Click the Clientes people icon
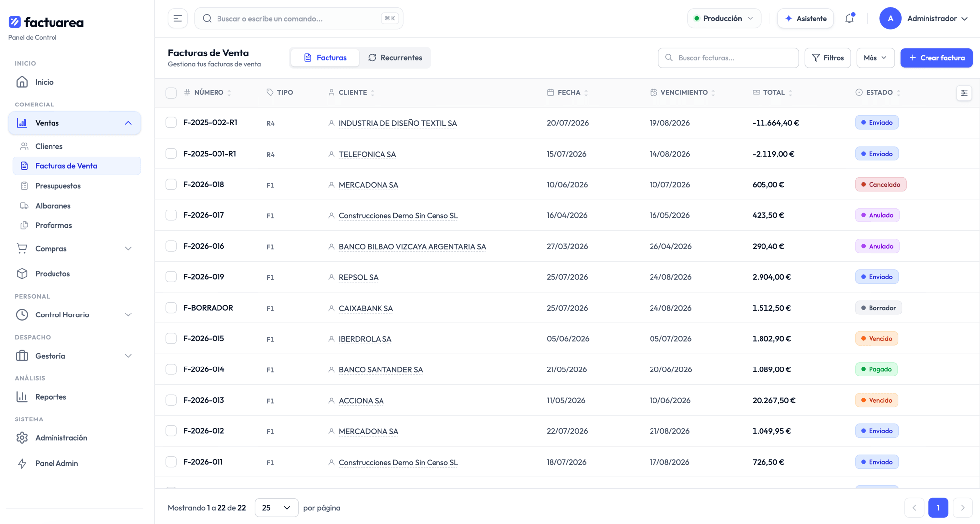 pyautogui.click(x=24, y=146)
